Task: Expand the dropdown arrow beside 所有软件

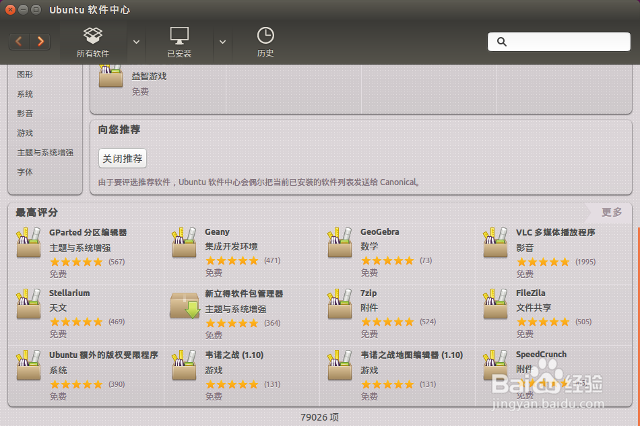Action: point(136,42)
